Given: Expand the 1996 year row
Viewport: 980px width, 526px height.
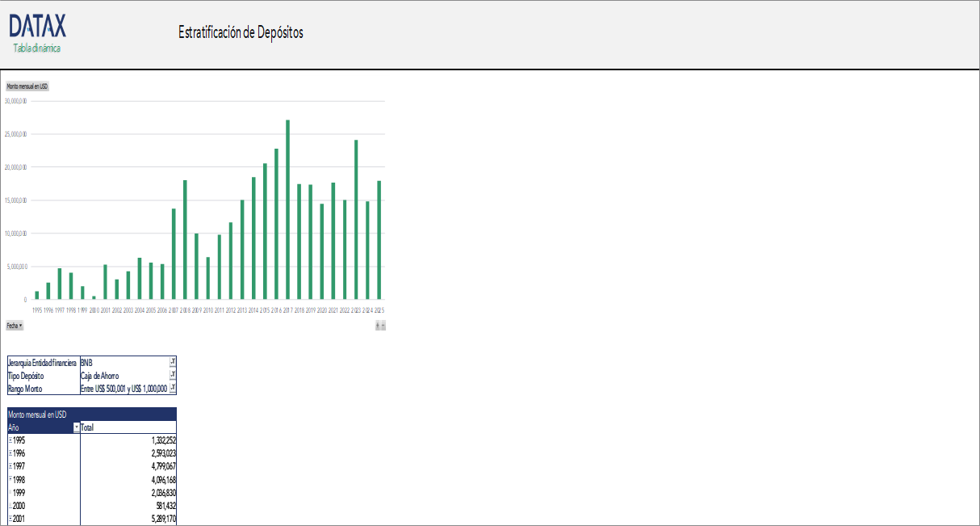Looking at the screenshot, I should (10, 453).
